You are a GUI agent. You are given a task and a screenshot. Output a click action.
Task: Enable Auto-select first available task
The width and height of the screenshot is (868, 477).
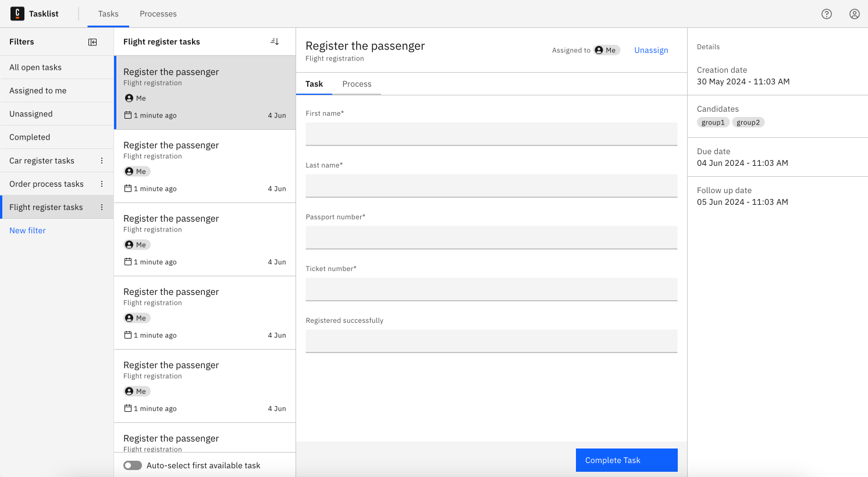pos(133,465)
